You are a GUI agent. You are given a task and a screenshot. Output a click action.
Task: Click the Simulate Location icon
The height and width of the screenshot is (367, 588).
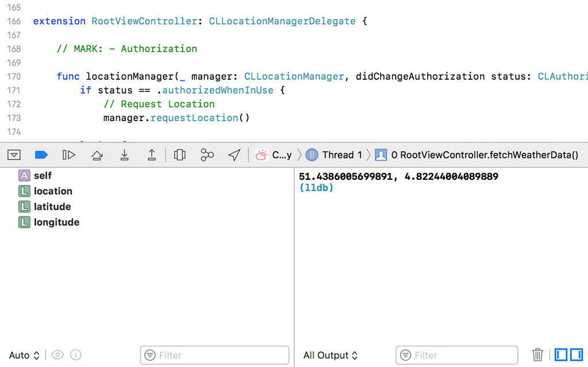coord(235,154)
